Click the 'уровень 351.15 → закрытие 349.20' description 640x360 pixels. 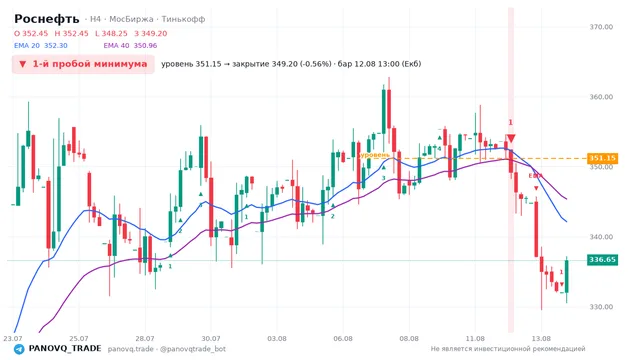click(x=229, y=64)
